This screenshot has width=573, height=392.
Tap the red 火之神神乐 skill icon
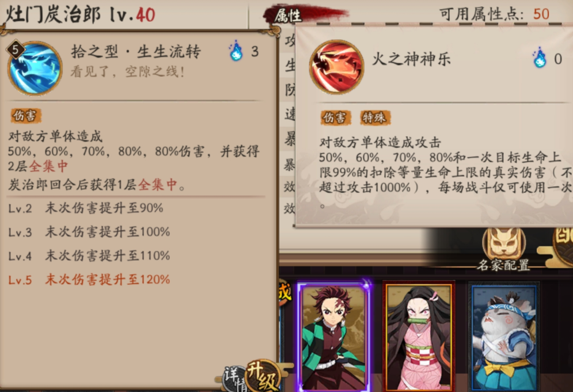[x=336, y=67]
